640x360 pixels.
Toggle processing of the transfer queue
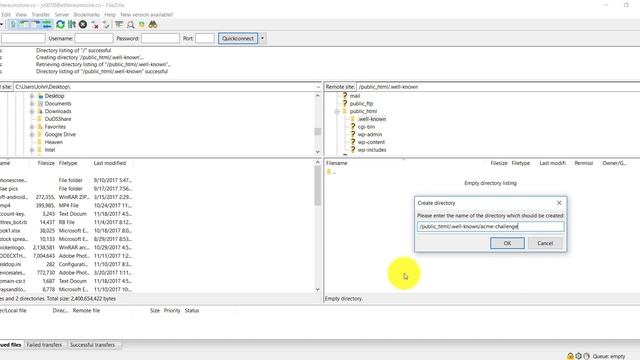tap(72, 24)
